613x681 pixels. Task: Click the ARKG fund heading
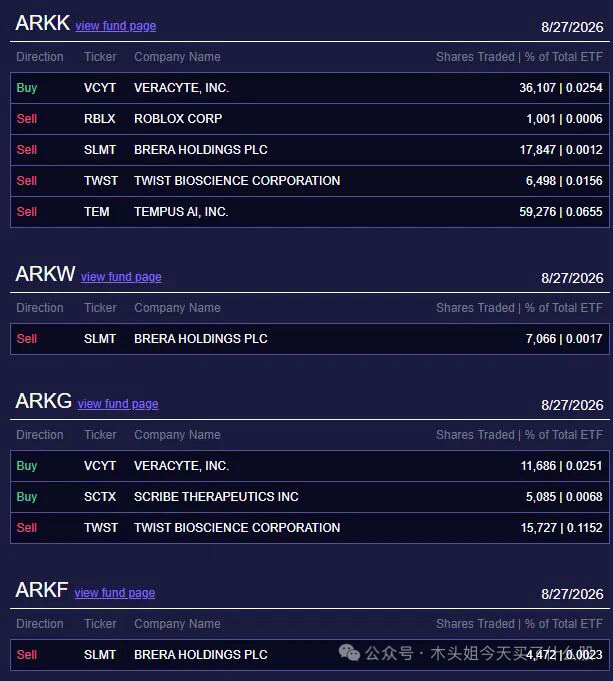[43, 401]
